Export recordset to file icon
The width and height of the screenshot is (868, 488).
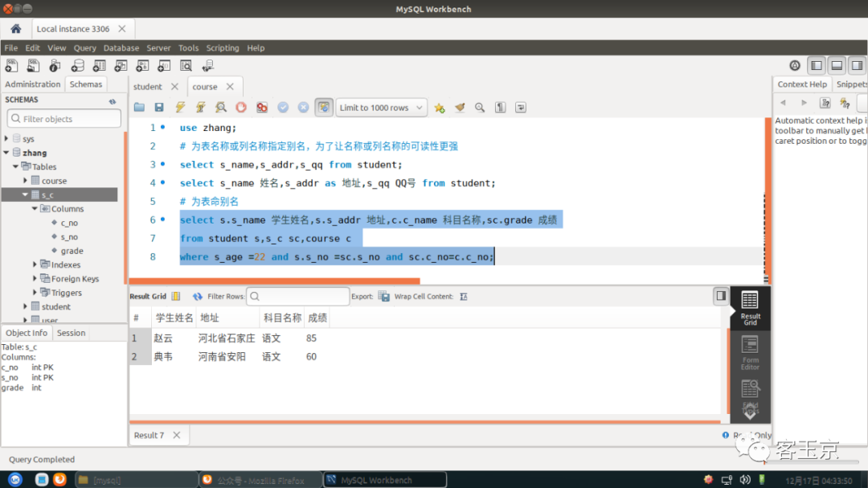pos(383,297)
